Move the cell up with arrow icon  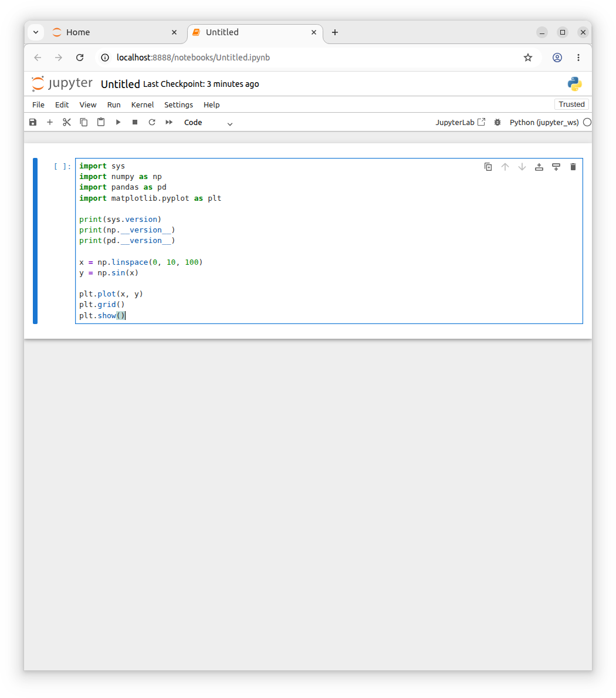tap(505, 167)
